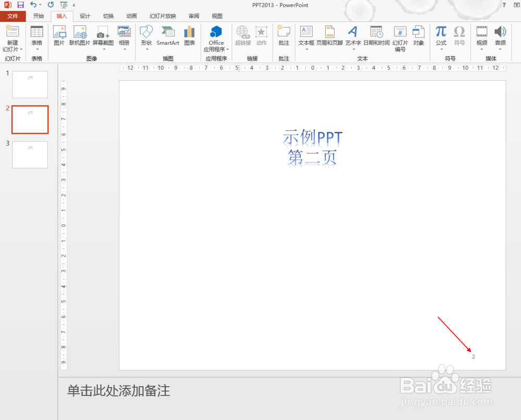The image size is (521, 420).
Task: Save the presentation from quick access toolbar
Action: pyautogui.click(x=20, y=5)
